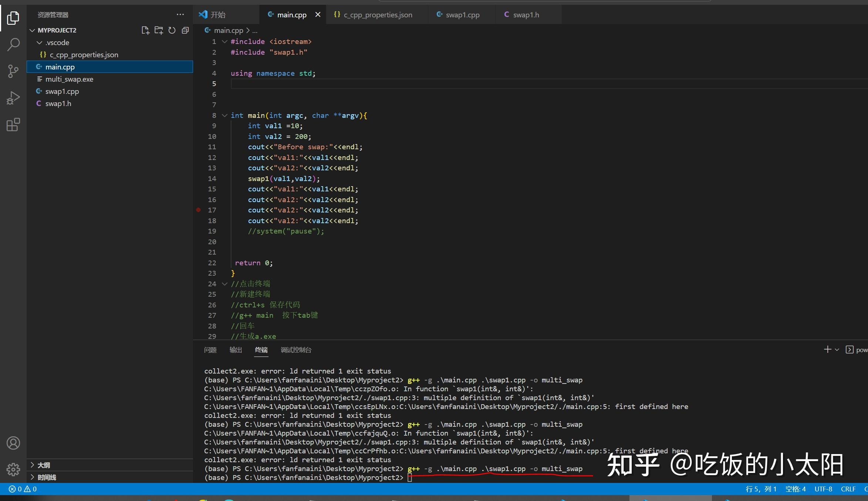The image size is (868, 501).
Task: Open the Manage gear icon
Action: pyautogui.click(x=13, y=469)
